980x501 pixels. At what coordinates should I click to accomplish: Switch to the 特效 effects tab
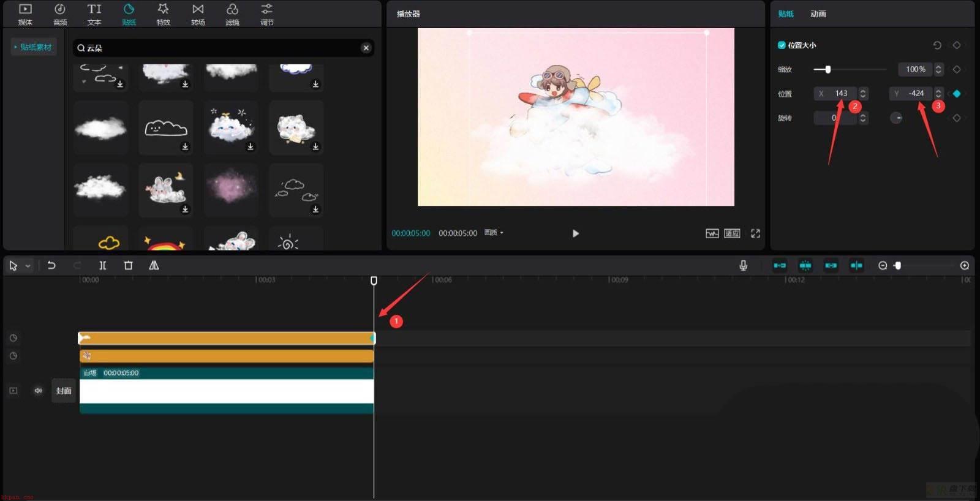coord(163,14)
